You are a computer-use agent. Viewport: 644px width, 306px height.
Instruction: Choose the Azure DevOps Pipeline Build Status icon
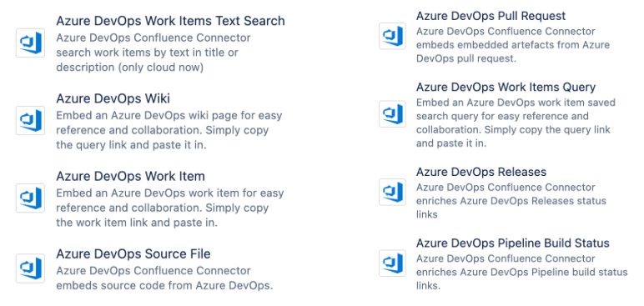coord(392,263)
